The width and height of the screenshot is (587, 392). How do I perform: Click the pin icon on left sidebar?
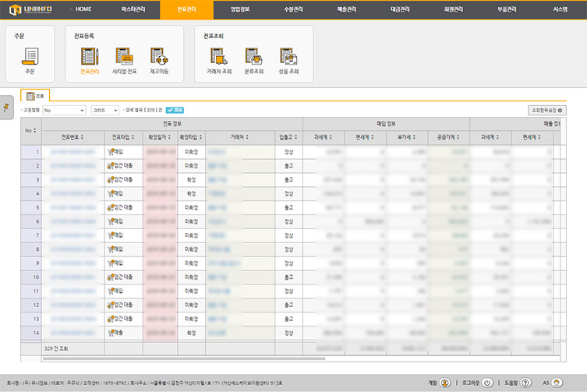tap(5, 108)
